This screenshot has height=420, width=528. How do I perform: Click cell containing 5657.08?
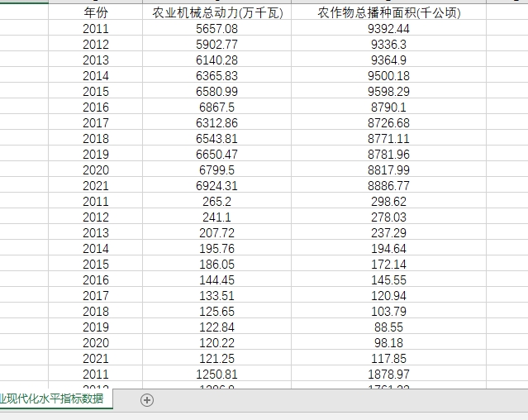pyautogui.click(x=216, y=29)
